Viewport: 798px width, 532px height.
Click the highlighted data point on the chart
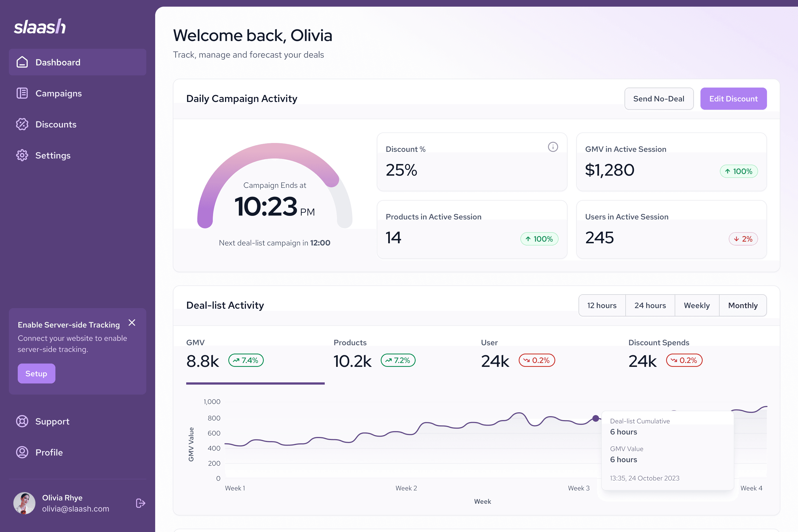(x=596, y=418)
